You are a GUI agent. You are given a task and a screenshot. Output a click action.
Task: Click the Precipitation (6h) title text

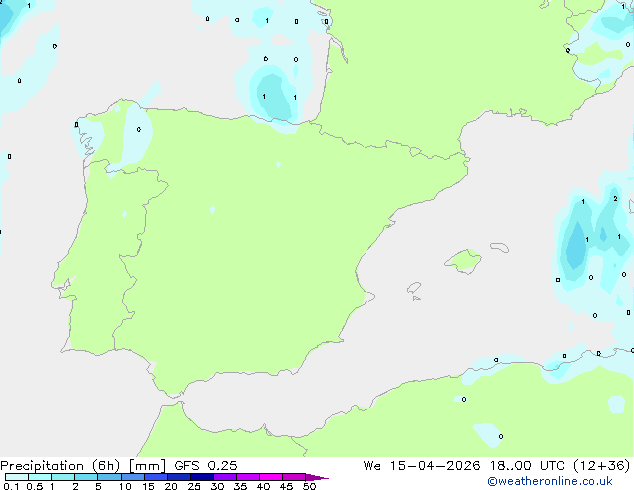coord(60,466)
